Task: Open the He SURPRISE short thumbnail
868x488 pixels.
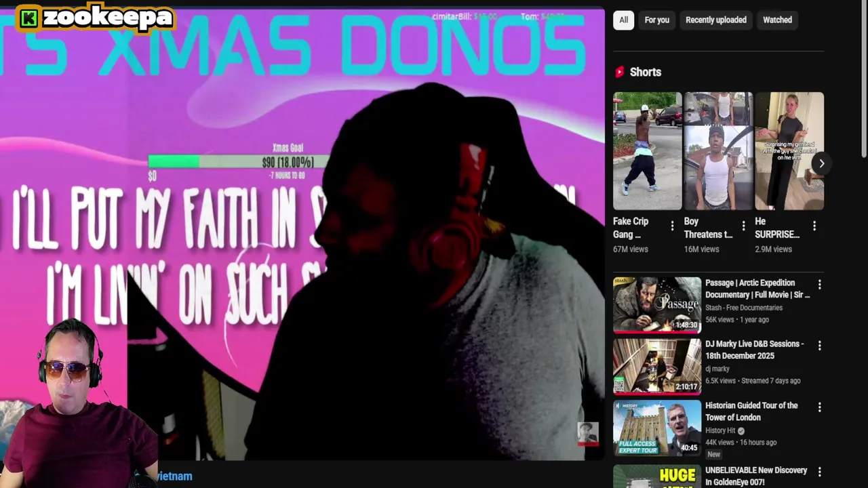Action: [x=789, y=151]
